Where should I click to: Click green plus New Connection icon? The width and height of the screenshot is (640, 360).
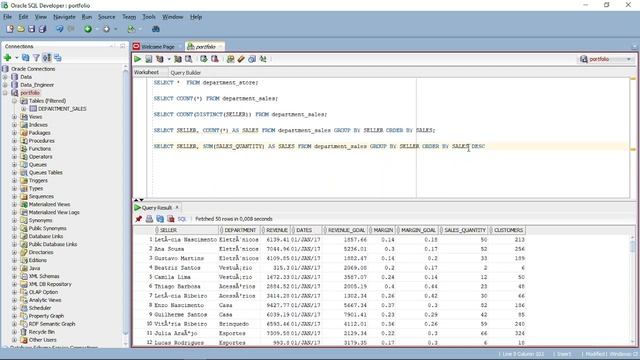pyautogui.click(x=7, y=58)
